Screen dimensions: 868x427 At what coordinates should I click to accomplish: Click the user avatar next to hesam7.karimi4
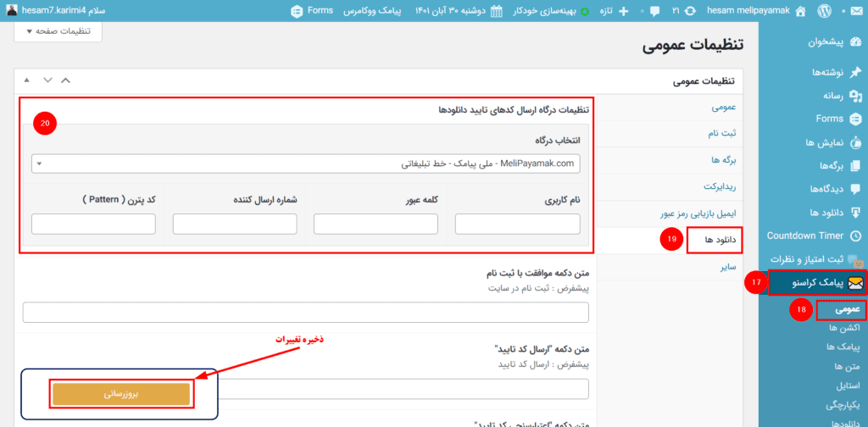point(12,11)
